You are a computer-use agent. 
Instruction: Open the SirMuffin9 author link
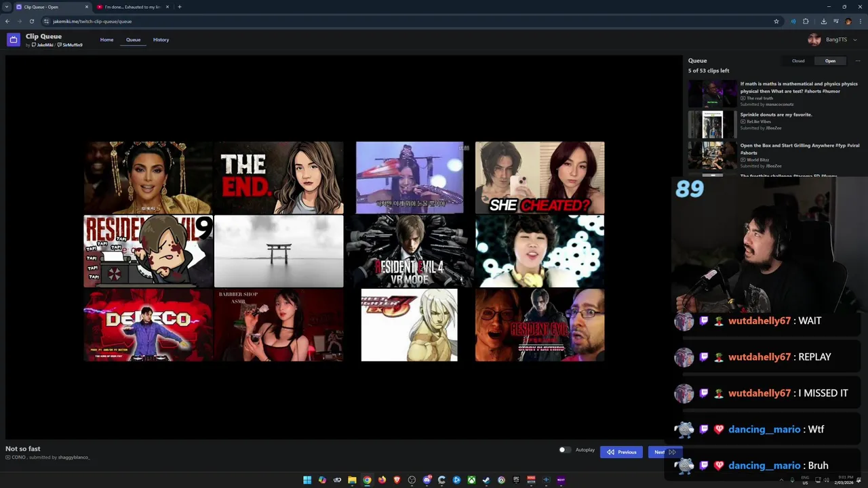70,45
